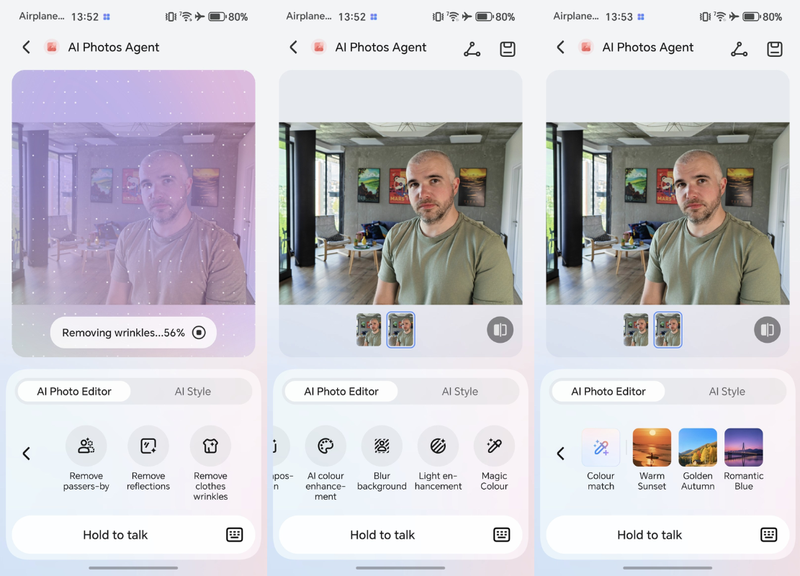This screenshot has height=576, width=800.
Task: Stop the Removing wrinkles progress
Action: tap(199, 333)
